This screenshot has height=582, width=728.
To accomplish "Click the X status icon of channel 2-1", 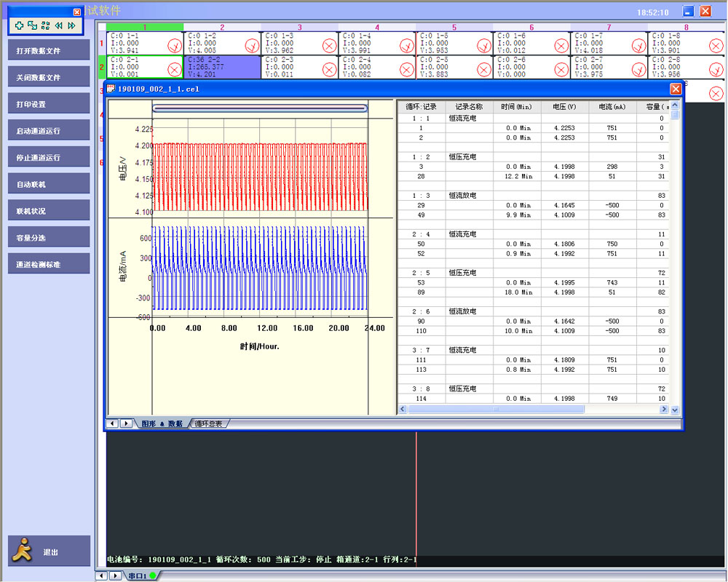I will [175, 70].
